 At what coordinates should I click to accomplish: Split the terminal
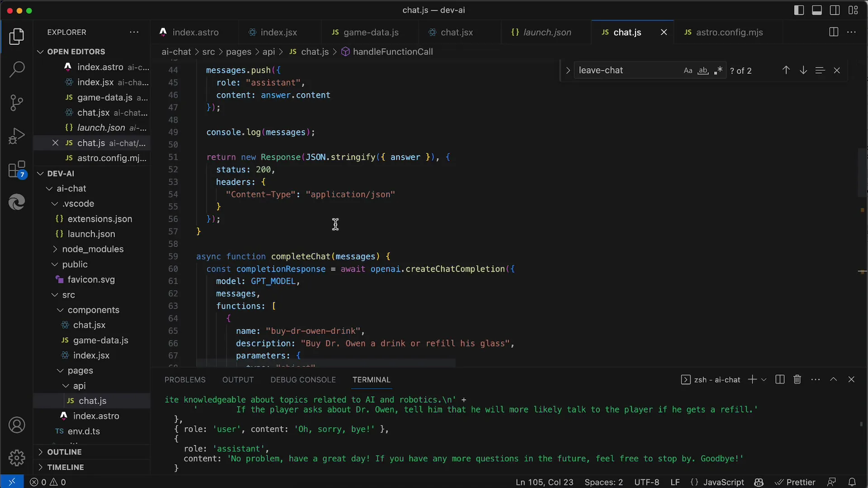(x=780, y=379)
